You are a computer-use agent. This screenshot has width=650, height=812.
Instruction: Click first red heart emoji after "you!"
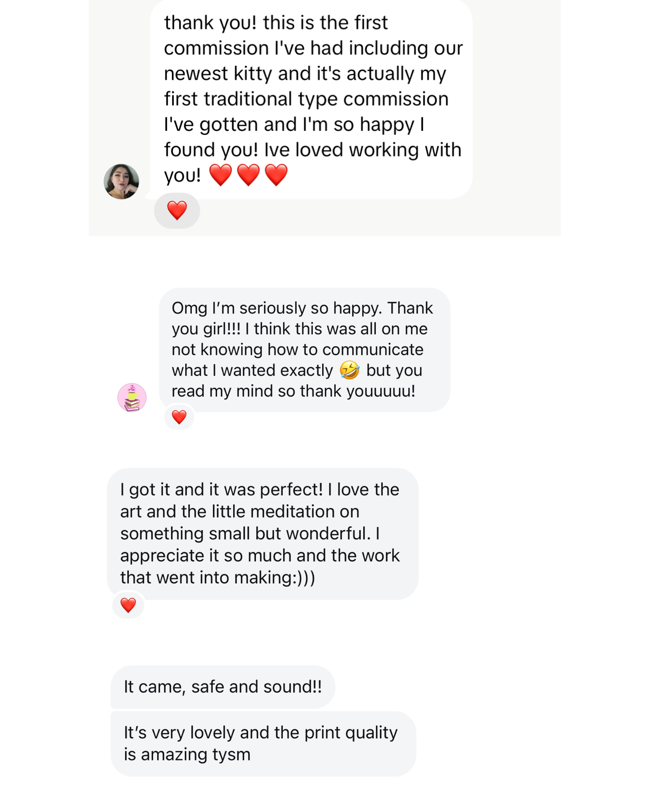click(x=221, y=175)
